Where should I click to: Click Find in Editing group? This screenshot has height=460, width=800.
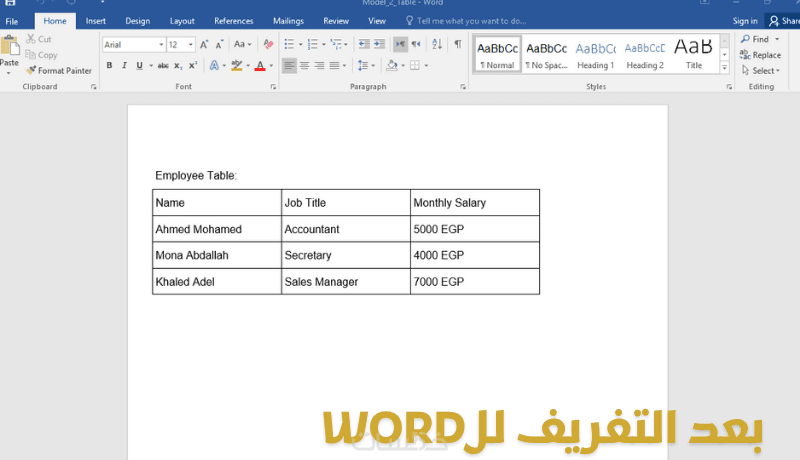[760, 39]
